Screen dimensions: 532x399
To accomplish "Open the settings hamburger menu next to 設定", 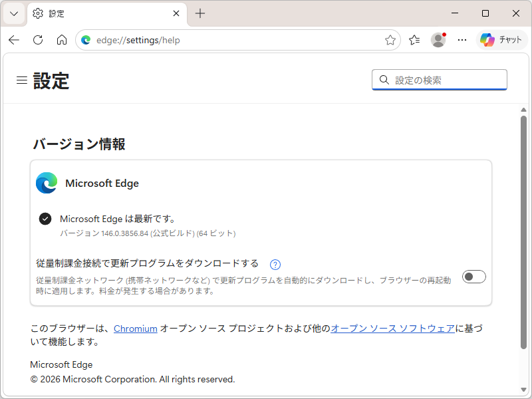I will [x=21, y=80].
